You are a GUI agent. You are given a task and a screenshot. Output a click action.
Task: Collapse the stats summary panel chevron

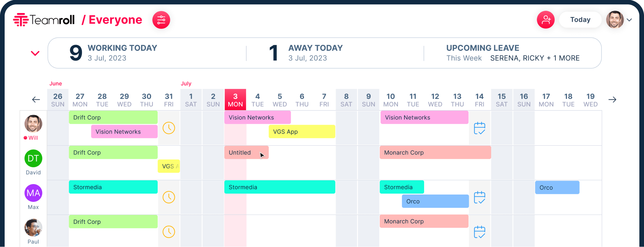click(x=35, y=53)
